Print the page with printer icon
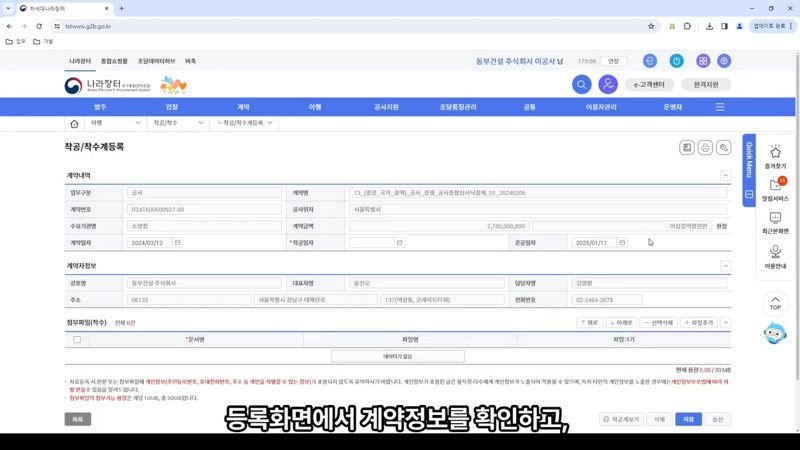This screenshot has width=800, height=450. 705,148
